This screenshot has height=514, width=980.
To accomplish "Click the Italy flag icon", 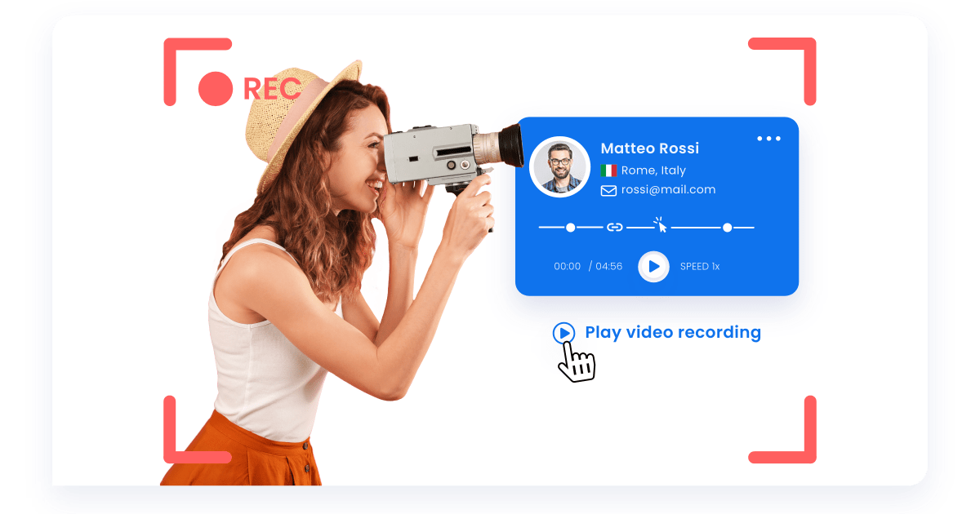I will [x=608, y=171].
